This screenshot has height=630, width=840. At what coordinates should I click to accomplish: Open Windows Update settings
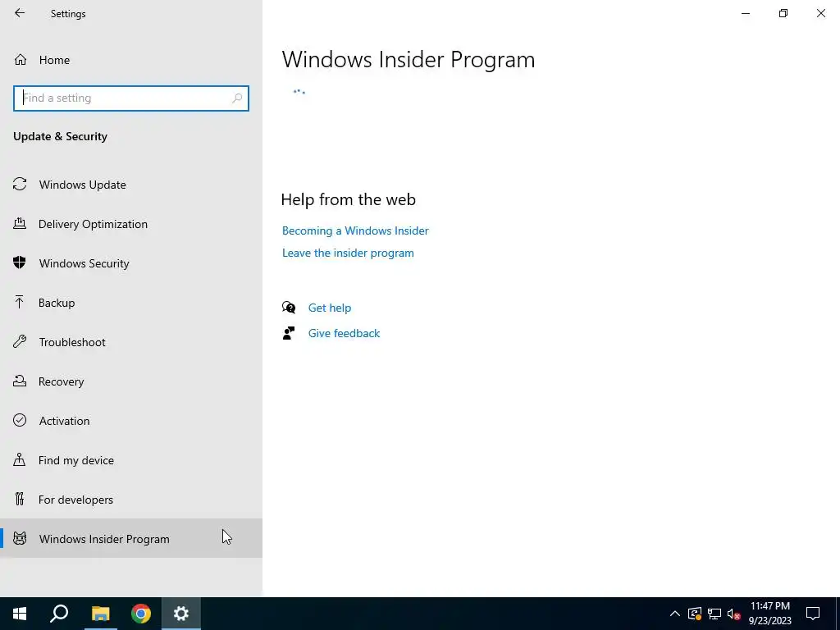131,185
